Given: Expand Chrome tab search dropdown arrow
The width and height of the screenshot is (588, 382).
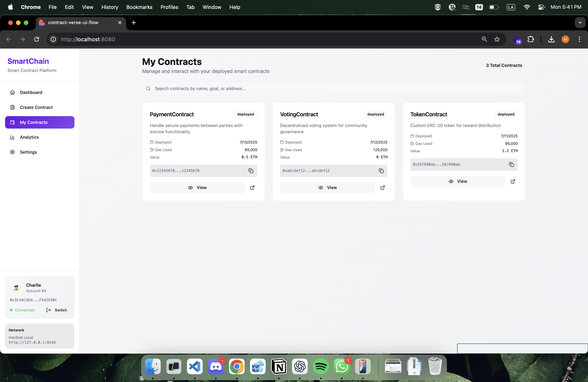Looking at the screenshot, I should [580, 23].
